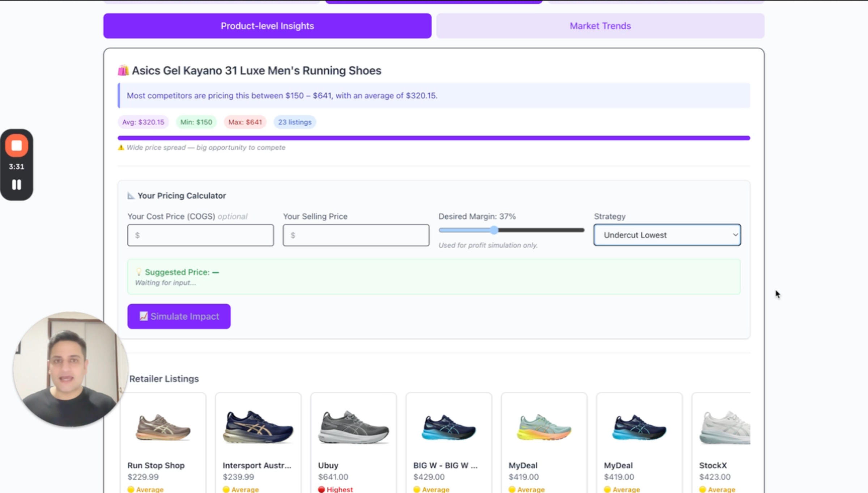Pause the recording
Image resolution: width=868 pixels, height=493 pixels.
point(16,185)
